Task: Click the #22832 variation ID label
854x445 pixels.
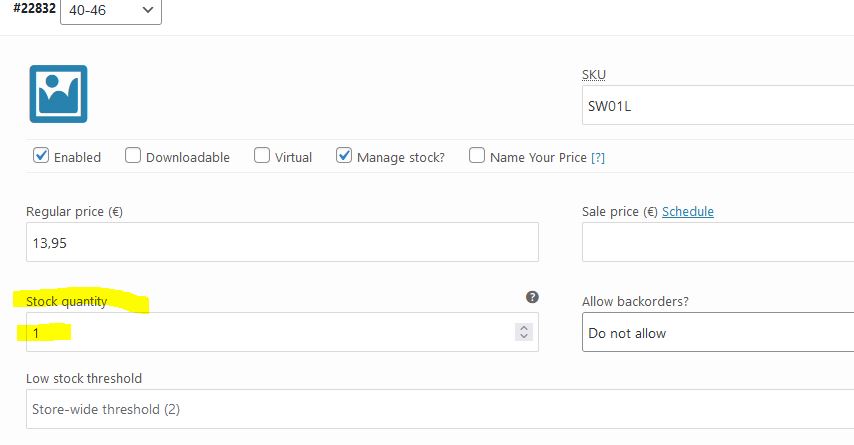Action: pos(34,8)
